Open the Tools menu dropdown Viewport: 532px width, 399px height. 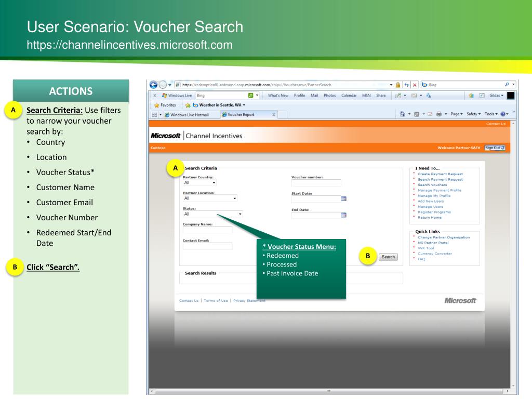coord(491,114)
